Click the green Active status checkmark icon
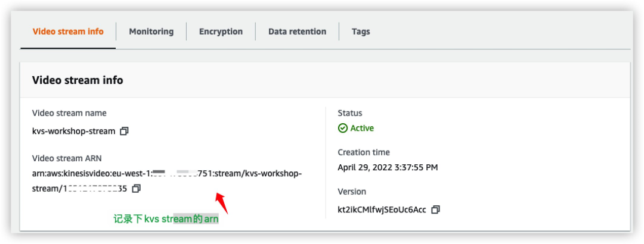Image resolution: width=644 pixels, height=244 pixels. point(342,128)
